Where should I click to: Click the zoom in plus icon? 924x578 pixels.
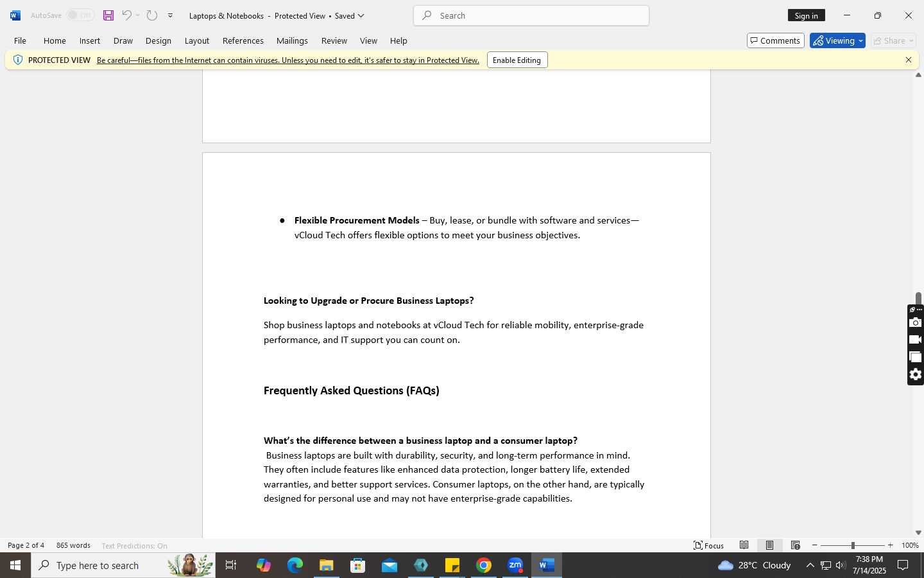tap(890, 545)
